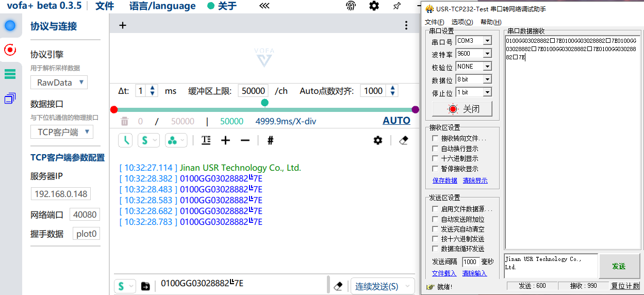Image resolution: width=644 pixels, height=295 pixels.
Task: Click the 清除显示 link
Action: 475,181
